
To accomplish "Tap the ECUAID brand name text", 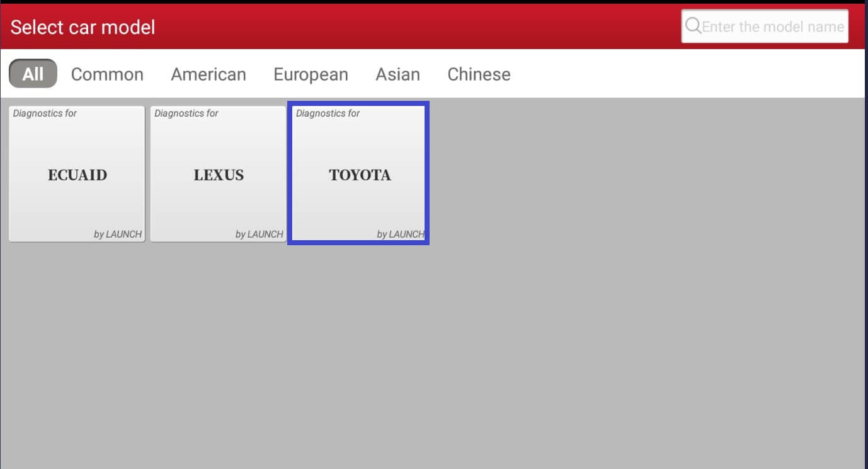I will click(x=77, y=175).
